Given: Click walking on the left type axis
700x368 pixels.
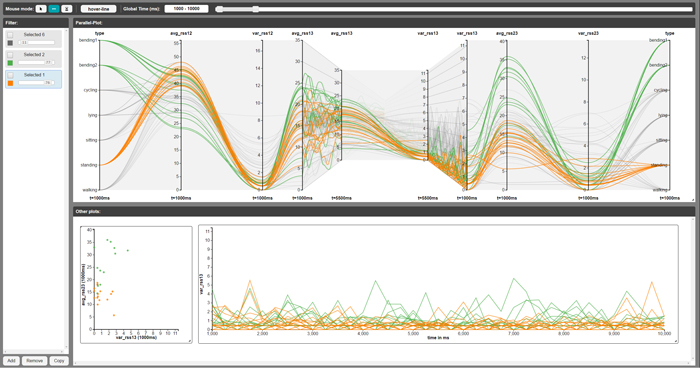Looking at the screenshot, I should [89, 190].
